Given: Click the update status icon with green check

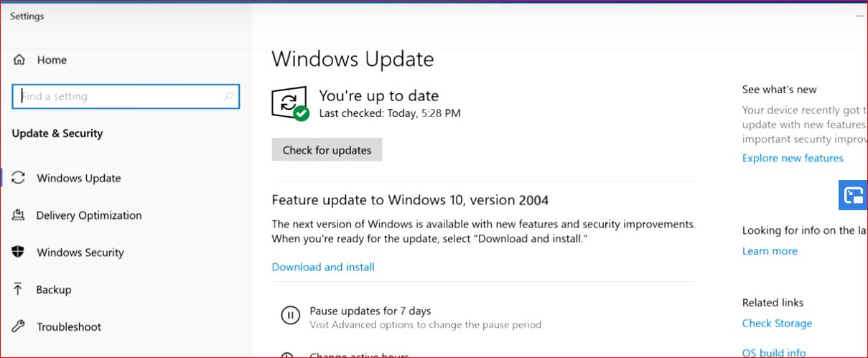Looking at the screenshot, I should pos(290,105).
